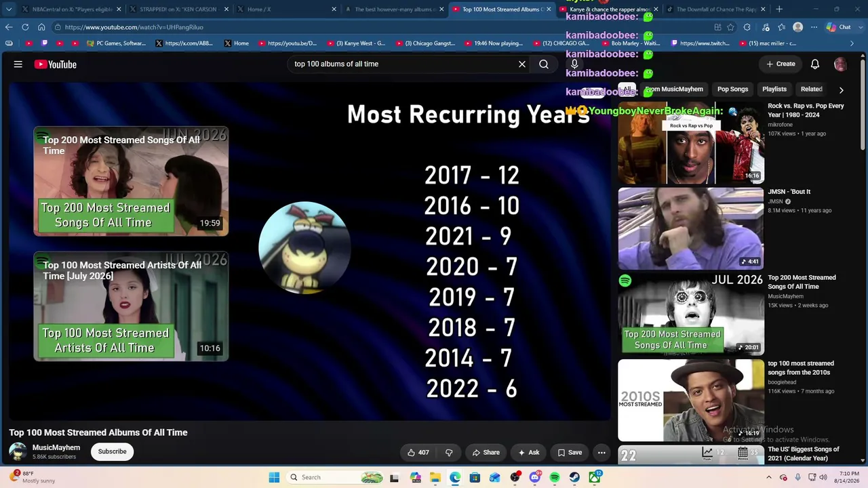Open the YouTube account avatar menu
Image resolution: width=868 pixels, height=488 pixels.
click(x=840, y=64)
